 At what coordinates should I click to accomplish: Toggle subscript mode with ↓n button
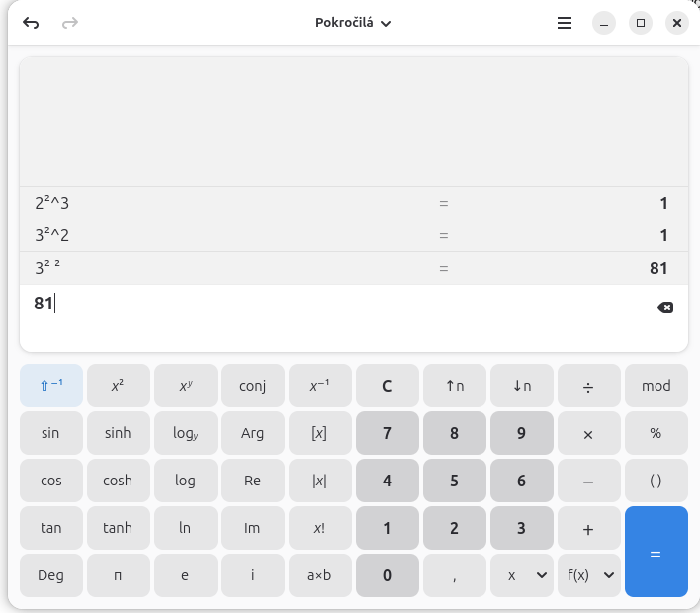click(x=521, y=386)
